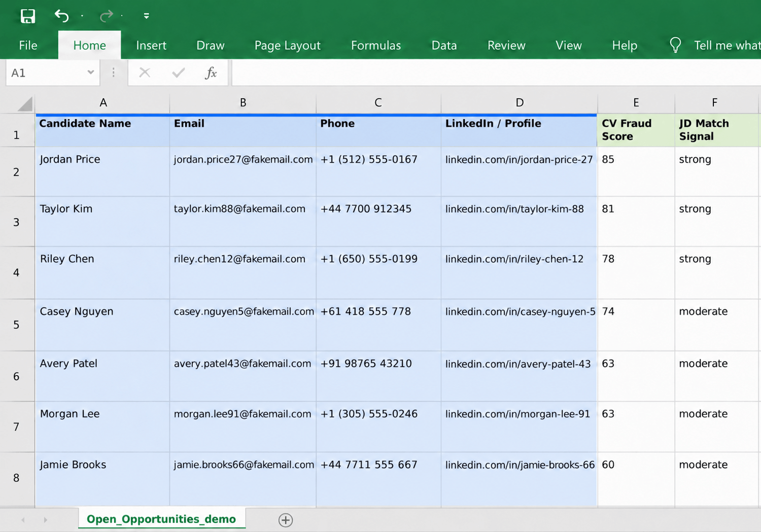The width and height of the screenshot is (761, 532).
Task: Select the 'Jamie Brooks' name cell
Action: tap(102, 480)
